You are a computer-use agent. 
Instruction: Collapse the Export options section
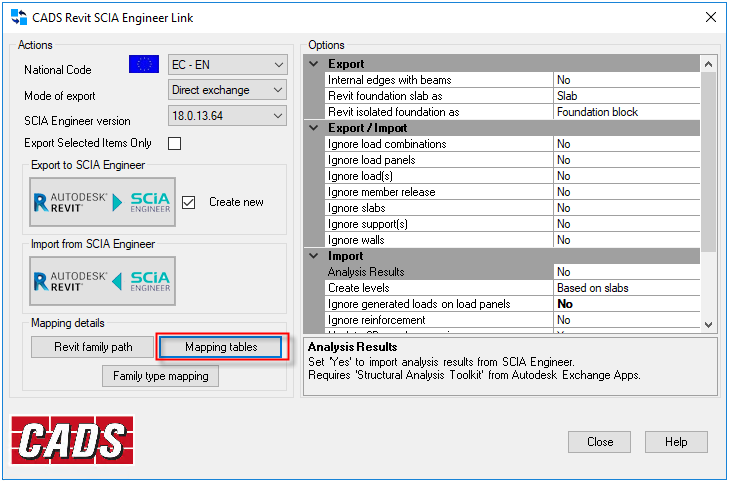314,64
